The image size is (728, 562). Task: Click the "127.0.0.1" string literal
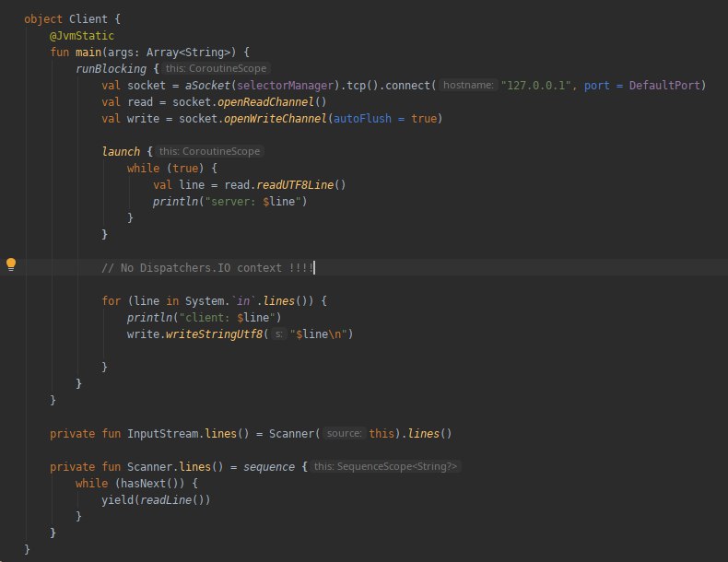pyautogui.click(x=535, y=86)
